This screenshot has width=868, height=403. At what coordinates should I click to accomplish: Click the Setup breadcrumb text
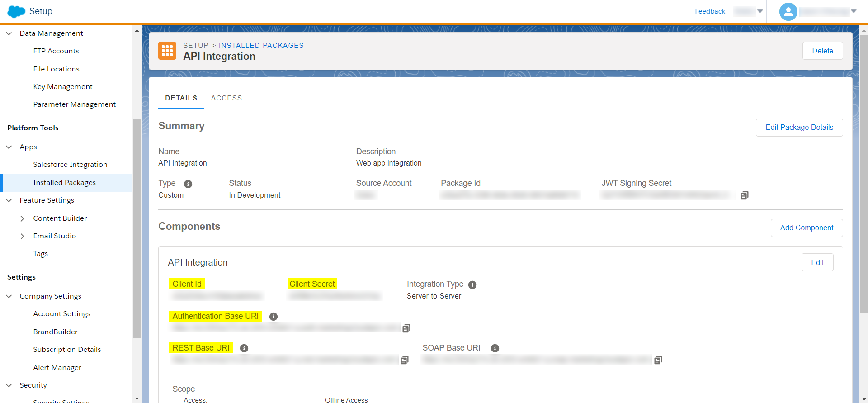click(x=196, y=46)
